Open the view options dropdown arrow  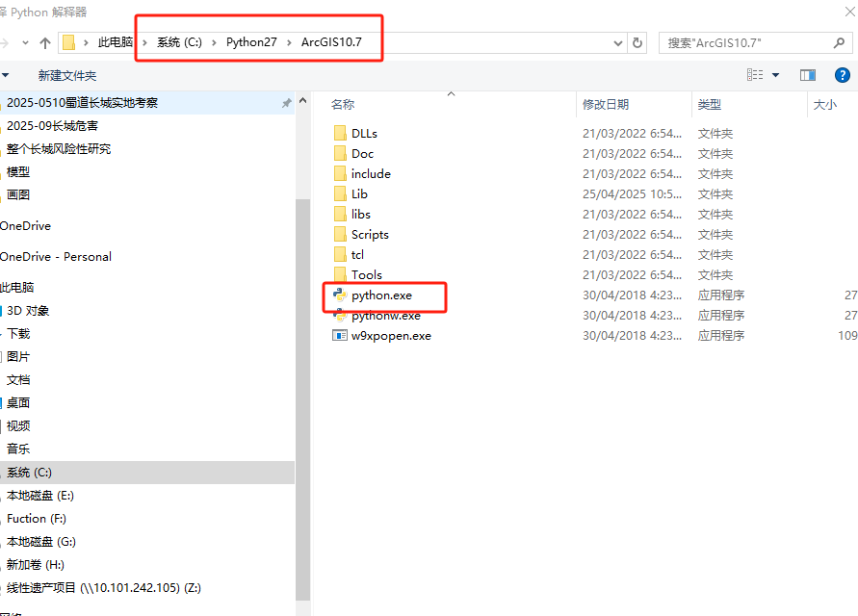(775, 75)
